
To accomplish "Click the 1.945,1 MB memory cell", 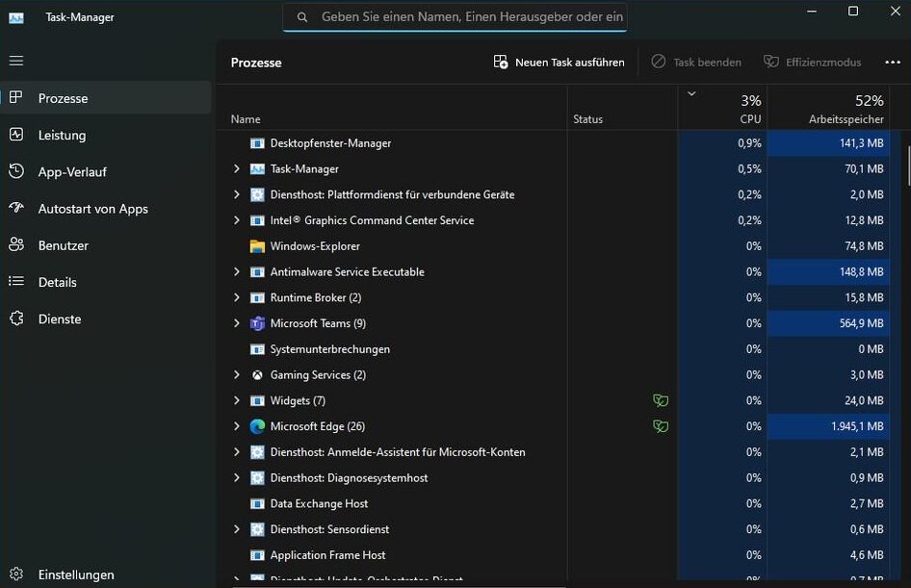I will (x=828, y=426).
